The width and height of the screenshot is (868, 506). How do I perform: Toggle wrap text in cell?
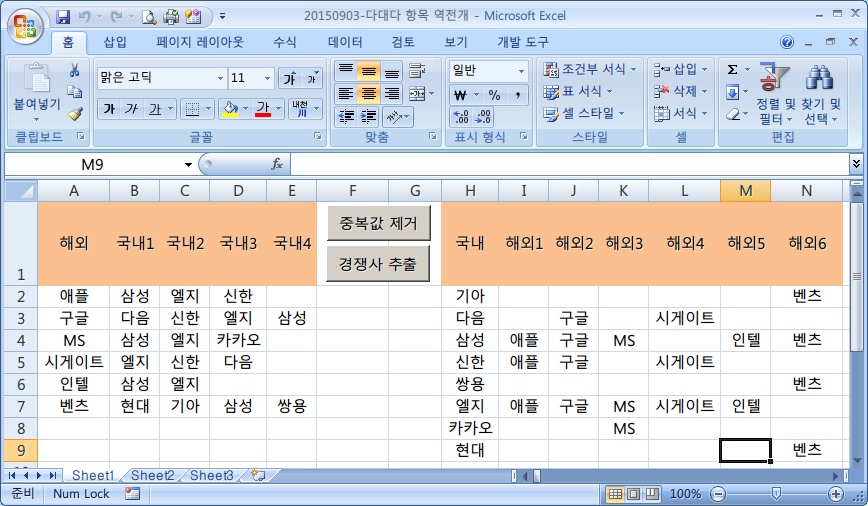click(x=417, y=70)
